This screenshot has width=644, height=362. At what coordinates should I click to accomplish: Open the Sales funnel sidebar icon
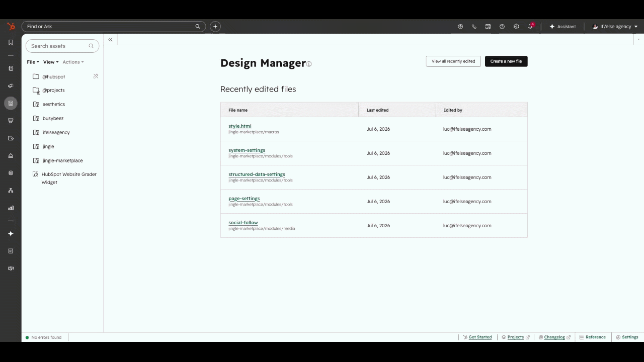click(11, 121)
